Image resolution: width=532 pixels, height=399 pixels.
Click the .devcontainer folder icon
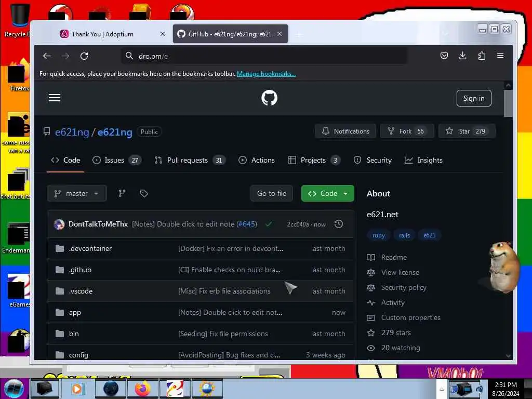[60, 249]
